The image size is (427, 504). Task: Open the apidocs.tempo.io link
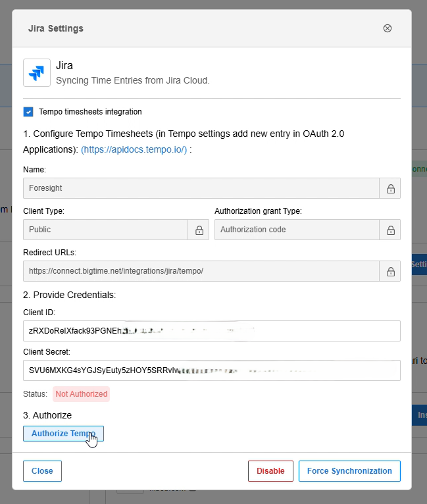(x=134, y=150)
